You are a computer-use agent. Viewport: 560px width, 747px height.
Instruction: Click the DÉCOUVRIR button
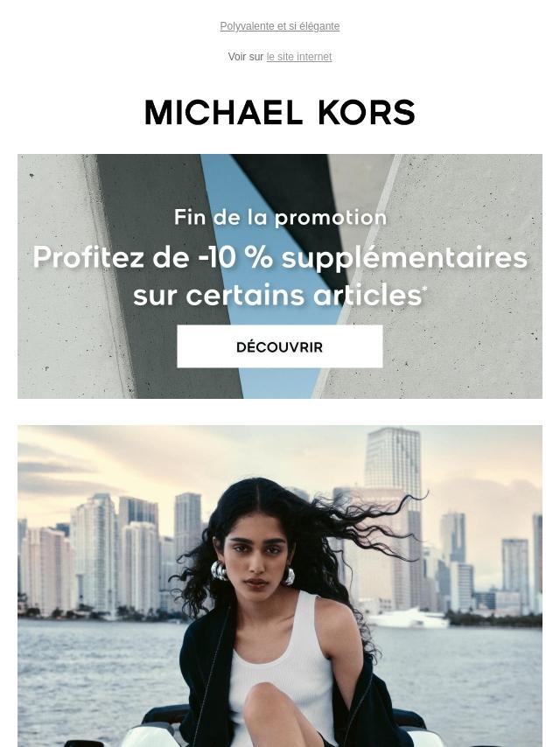[280, 346]
